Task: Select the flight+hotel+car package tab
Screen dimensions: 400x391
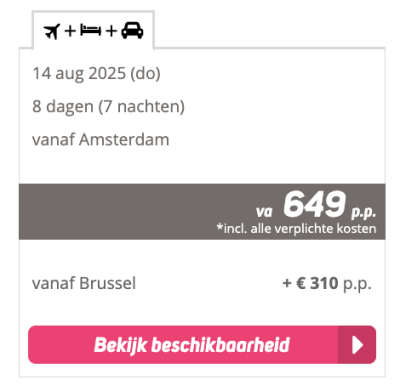Action: pyautogui.click(x=93, y=30)
